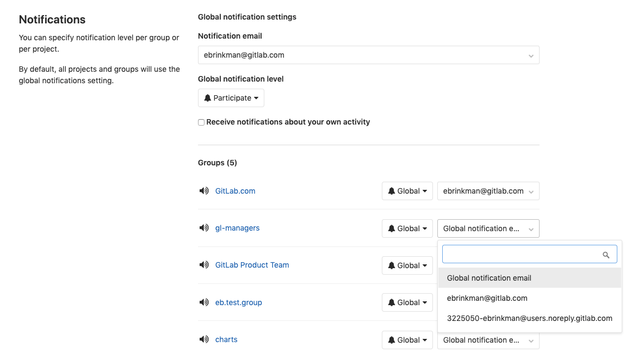Click the bell icon in charts' Global button
Image resolution: width=644 pixels, height=359 pixels.
pos(392,339)
